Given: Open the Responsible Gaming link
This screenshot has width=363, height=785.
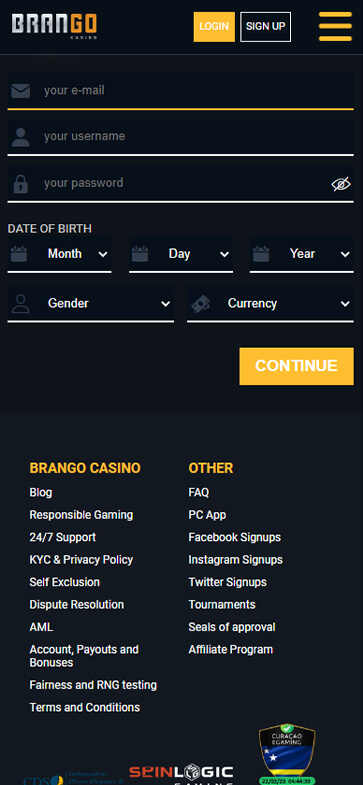Looking at the screenshot, I should click(81, 515).
